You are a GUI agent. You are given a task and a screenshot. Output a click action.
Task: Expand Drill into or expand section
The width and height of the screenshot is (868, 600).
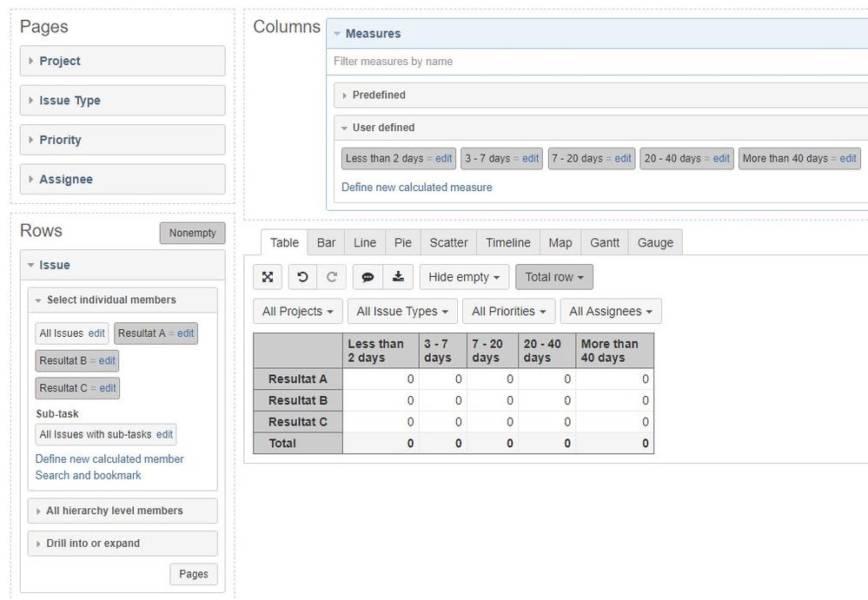(123, 544)
